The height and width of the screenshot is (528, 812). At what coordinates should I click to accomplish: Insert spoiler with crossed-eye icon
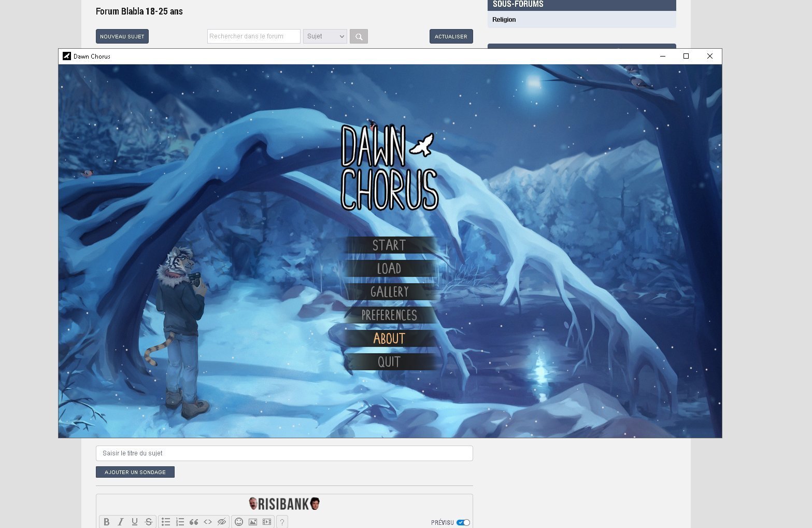[222, 522]
